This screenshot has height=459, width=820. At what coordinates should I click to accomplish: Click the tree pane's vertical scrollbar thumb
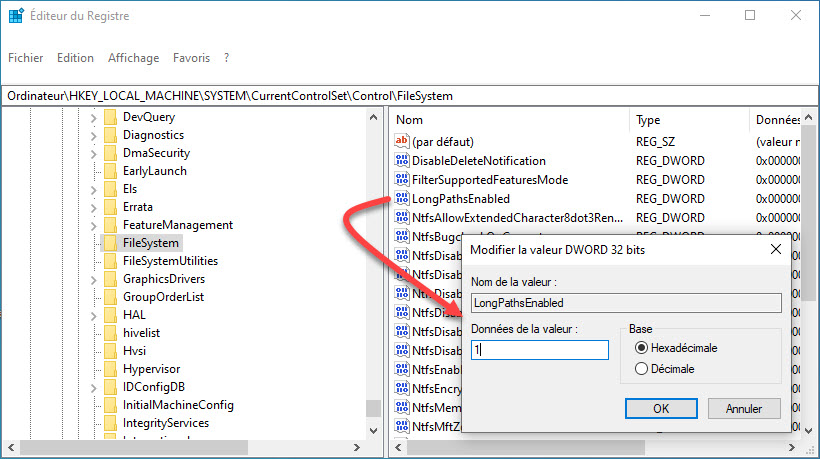373,408
